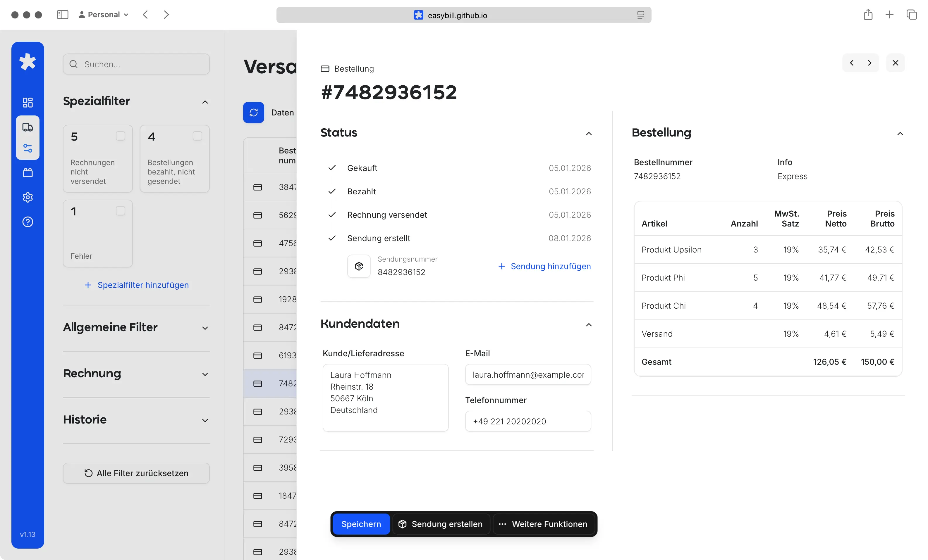Image resolution: width=928 pixels, height=560 pixels.
Task: Open the store icon in blue sidebar
Action: [x=28, y=173]
